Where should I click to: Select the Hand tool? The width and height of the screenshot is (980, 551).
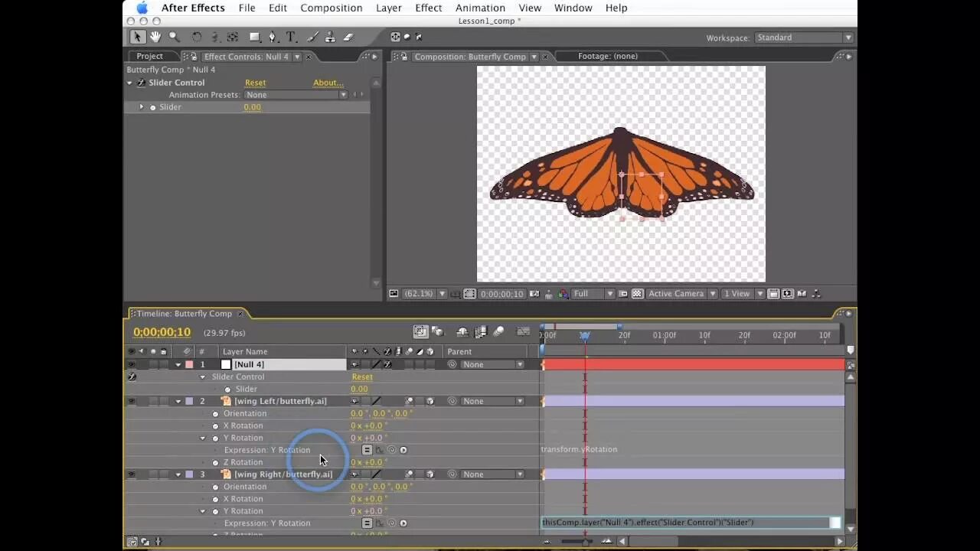(155, 37)
